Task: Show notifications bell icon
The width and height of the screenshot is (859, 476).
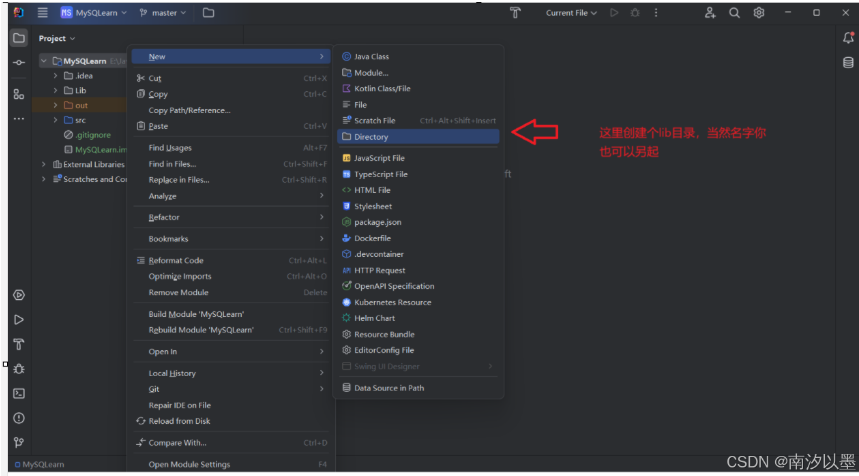Action: 848,38
